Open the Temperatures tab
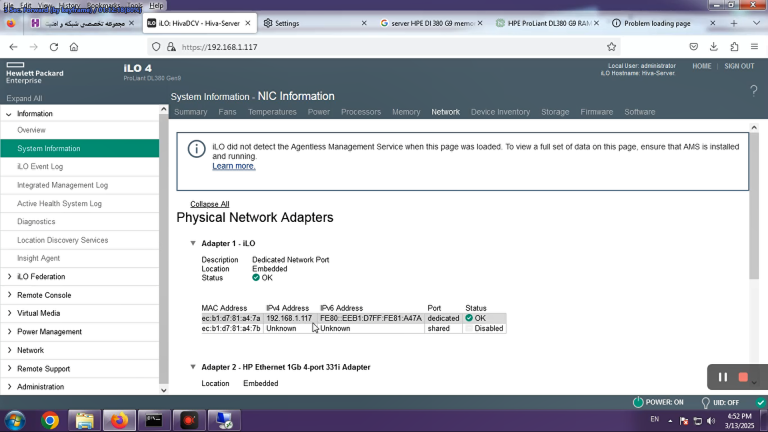This screenshot has height=432, width=768. [272, 112]
